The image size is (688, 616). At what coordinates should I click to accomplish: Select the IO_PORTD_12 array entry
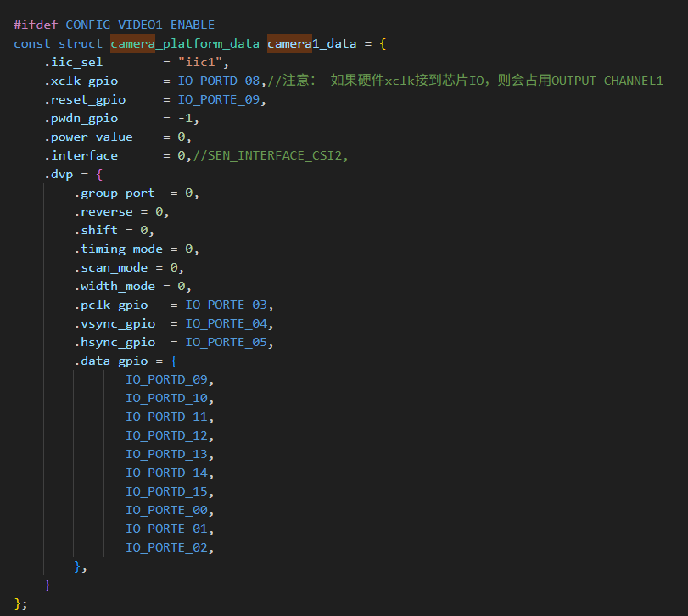pos(167,435)
